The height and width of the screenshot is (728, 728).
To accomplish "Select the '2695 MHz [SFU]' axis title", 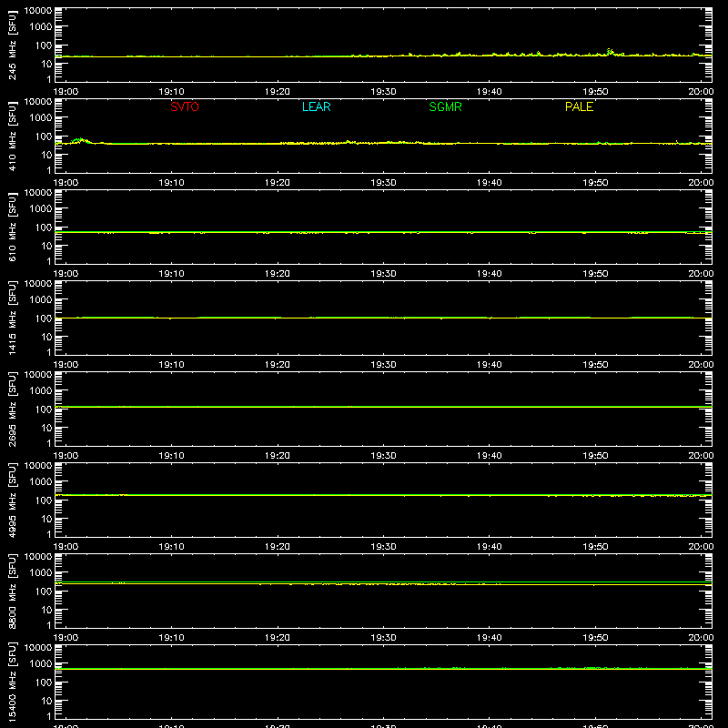I will point(12,409).
